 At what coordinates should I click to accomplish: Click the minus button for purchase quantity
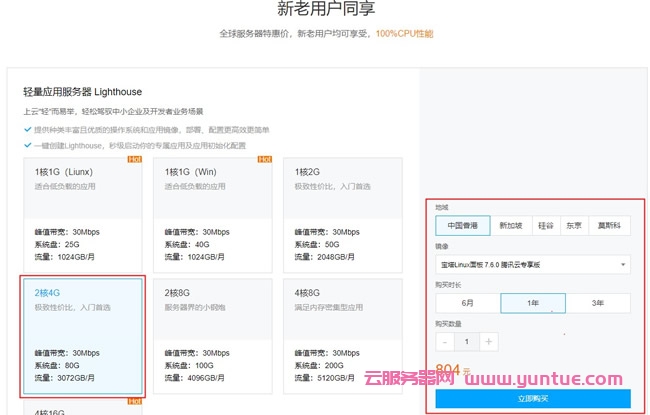[445, 342]
